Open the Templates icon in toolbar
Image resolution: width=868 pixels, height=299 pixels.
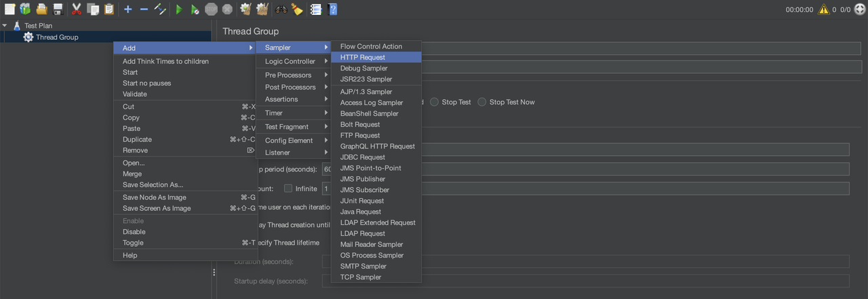click(x=25, y=9)
